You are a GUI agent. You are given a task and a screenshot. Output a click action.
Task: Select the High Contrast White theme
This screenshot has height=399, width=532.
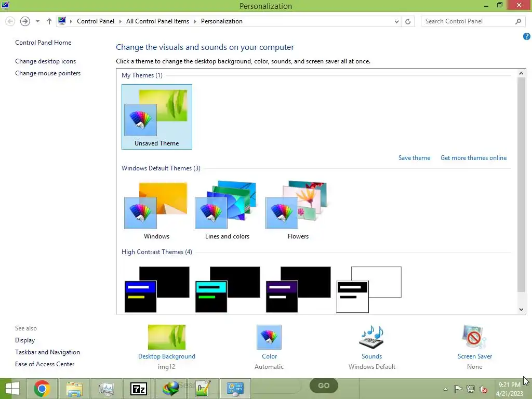pos(369,289)
